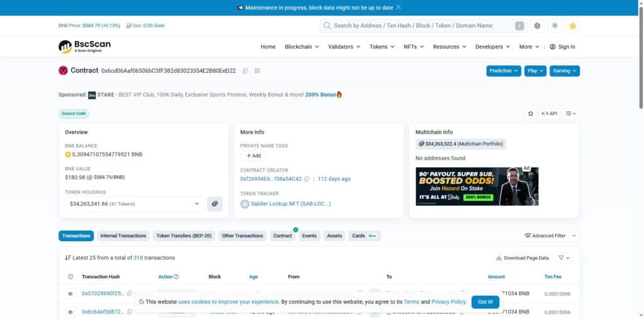The image size is (644, 319).
Task: Copy the contract creator address
Action: click(x=306, y=179)
